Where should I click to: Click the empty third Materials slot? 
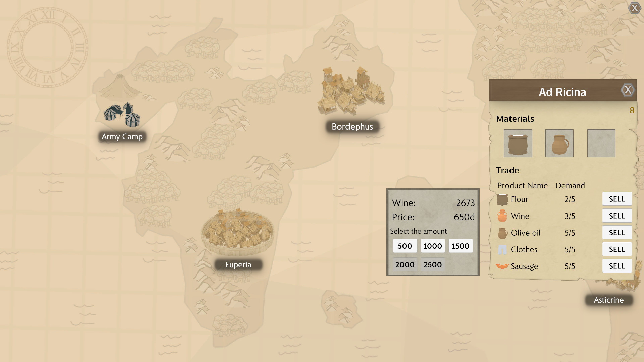601,143
